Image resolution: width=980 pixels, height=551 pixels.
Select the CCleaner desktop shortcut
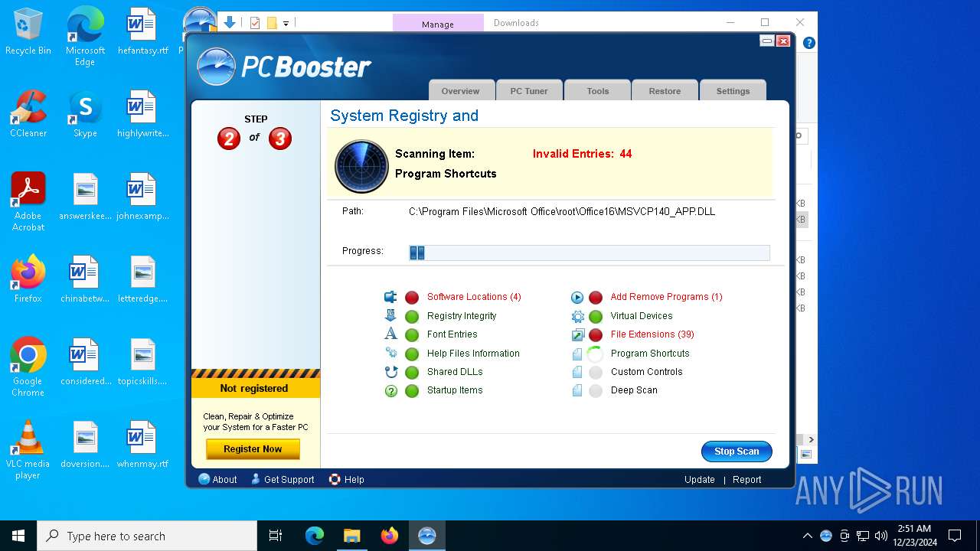pos(28,115)
